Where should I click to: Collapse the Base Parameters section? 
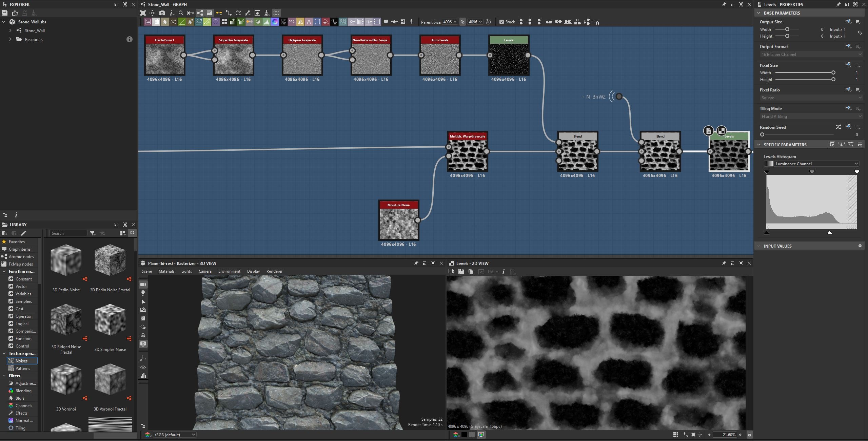pyautogui.click(x=759, y=13)
